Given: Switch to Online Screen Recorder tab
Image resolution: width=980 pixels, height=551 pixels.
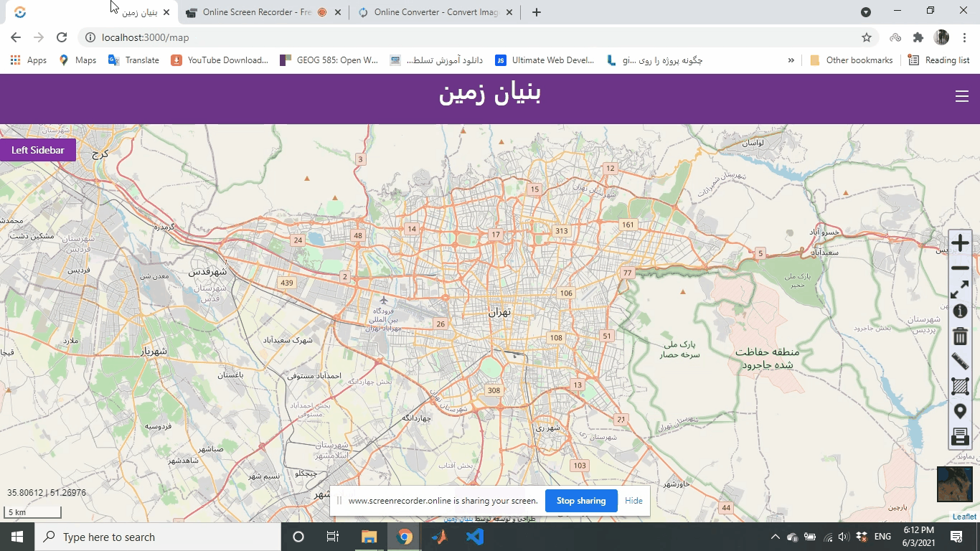Looking at the screenshot, I should (257, 12).
